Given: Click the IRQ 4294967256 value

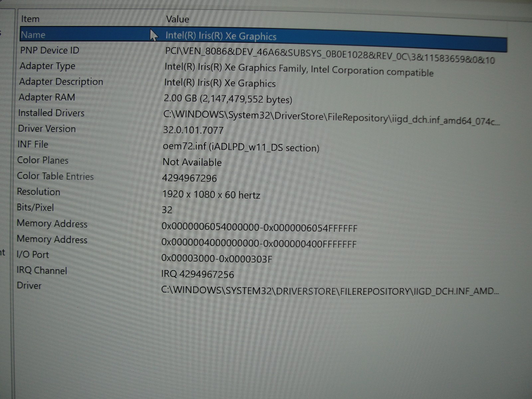Looking at the screenshot, I should tap(198, 274).
